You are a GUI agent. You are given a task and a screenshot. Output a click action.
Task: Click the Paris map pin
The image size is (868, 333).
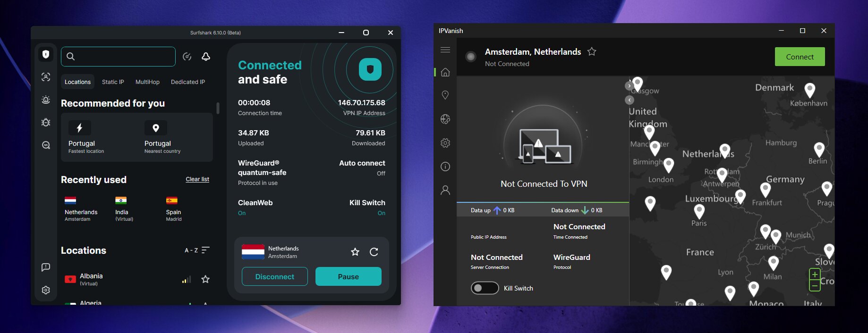[699, 211]
